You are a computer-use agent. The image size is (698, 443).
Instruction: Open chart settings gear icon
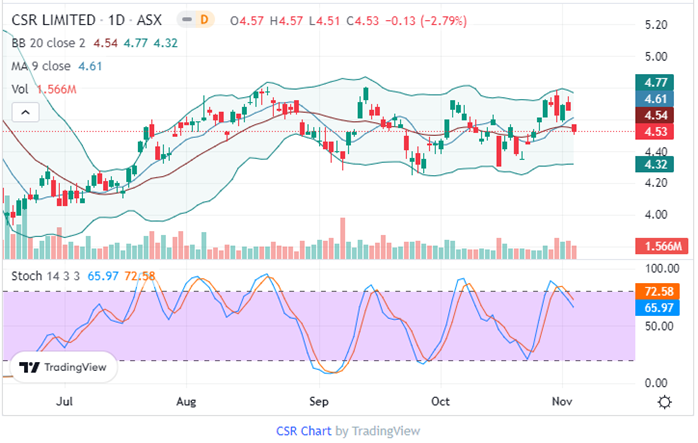coord(664,401)
